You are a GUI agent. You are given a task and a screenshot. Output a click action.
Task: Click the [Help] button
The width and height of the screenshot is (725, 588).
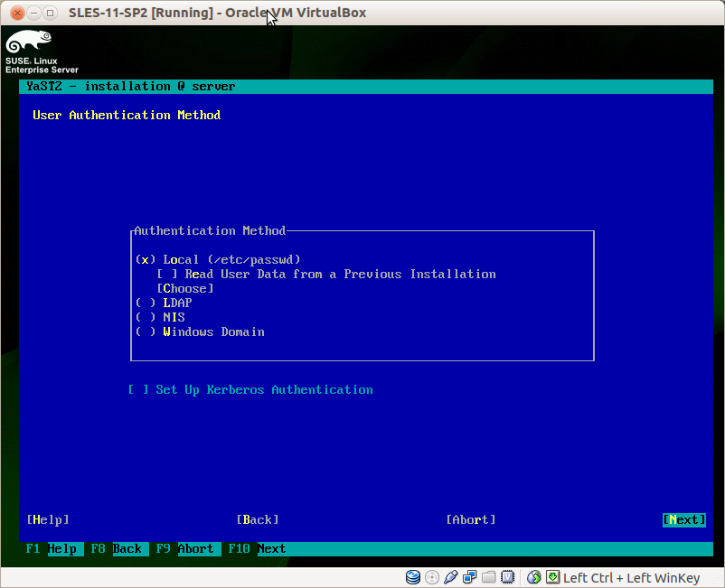click(x=48, y=520)
